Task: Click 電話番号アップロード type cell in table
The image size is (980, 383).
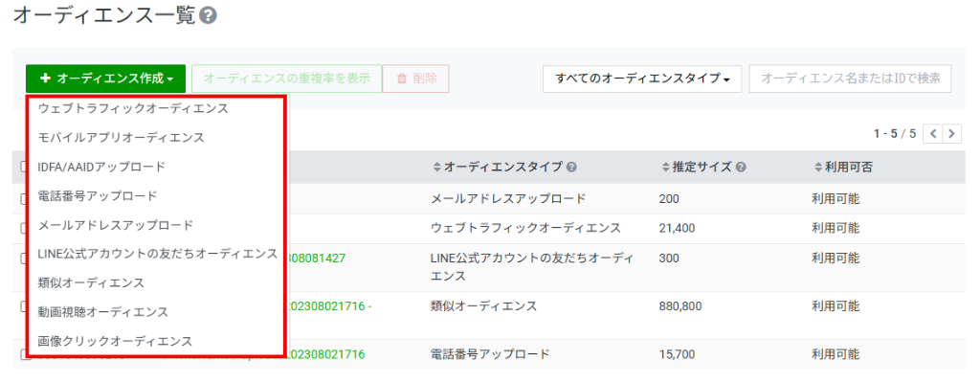Action: [x=491, y=355]
